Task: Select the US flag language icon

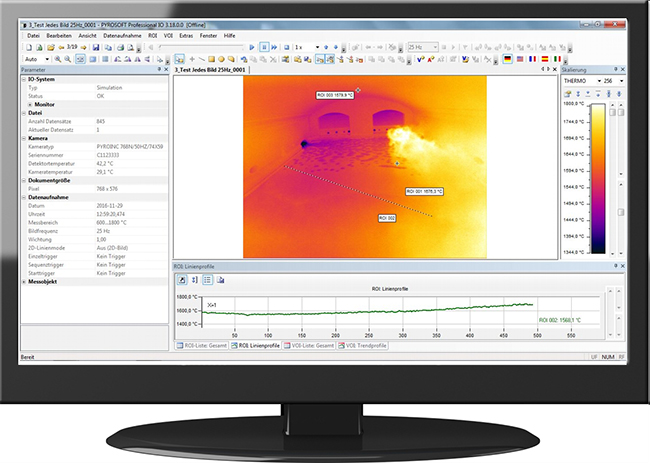Action: coord(520,59)
